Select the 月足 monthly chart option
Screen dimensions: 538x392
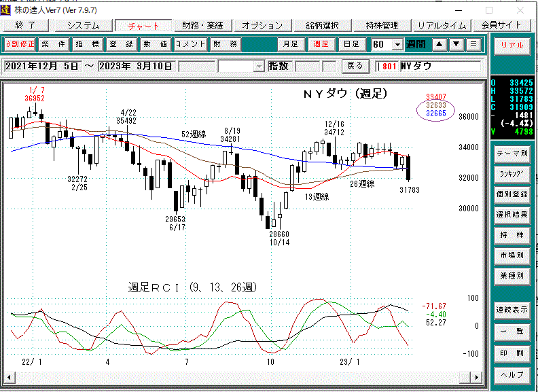pos(290,45)
